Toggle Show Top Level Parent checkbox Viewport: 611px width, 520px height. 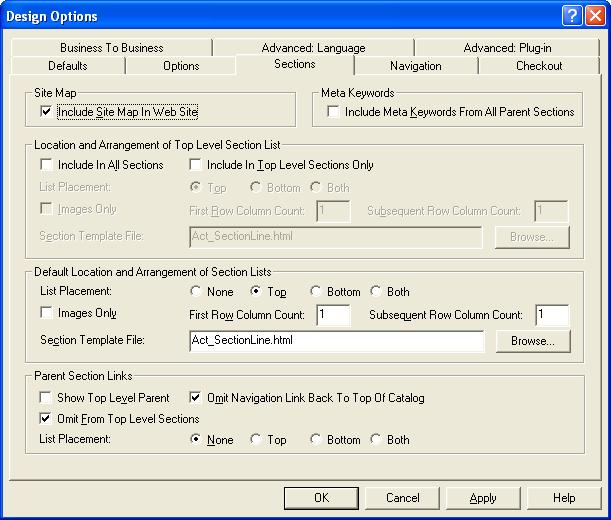click(46, 398)
